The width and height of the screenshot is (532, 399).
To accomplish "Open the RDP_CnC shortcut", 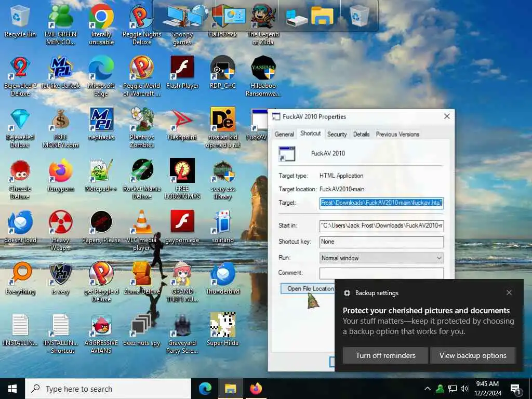I will point(222,73).
